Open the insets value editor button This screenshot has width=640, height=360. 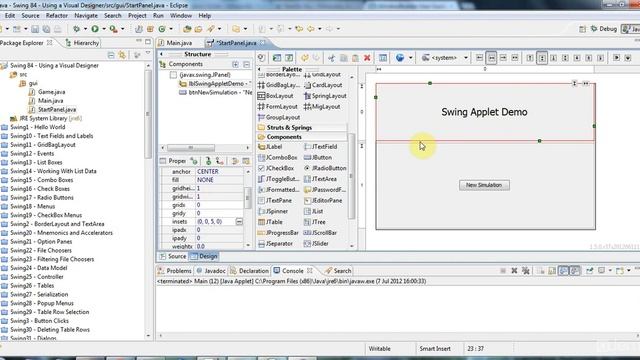pyautogui.click(x=239, y=221)
